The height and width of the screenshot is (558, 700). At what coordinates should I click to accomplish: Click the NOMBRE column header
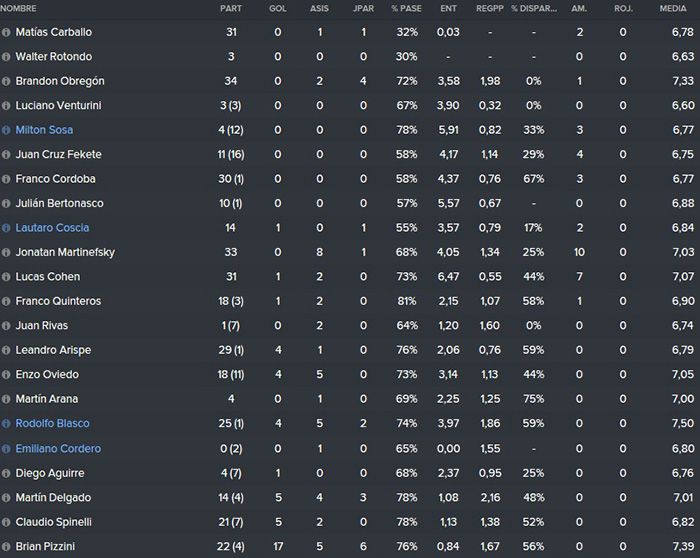18,8
